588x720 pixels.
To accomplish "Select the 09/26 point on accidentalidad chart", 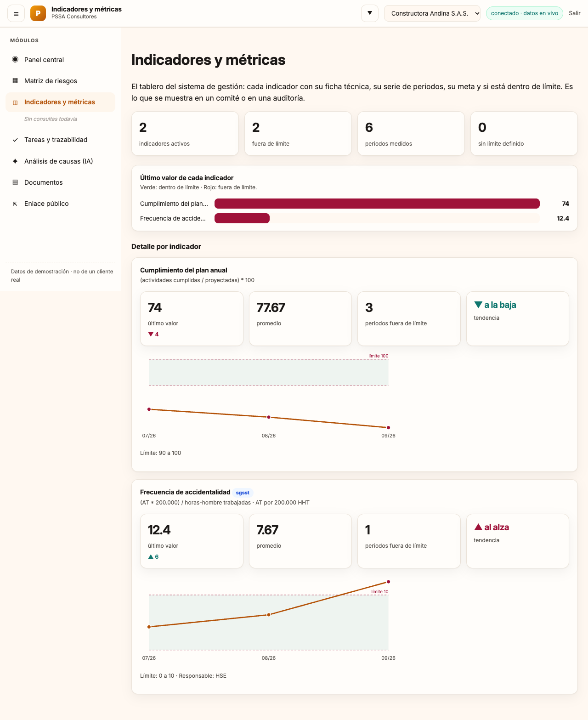I will [x=389, y=582].
